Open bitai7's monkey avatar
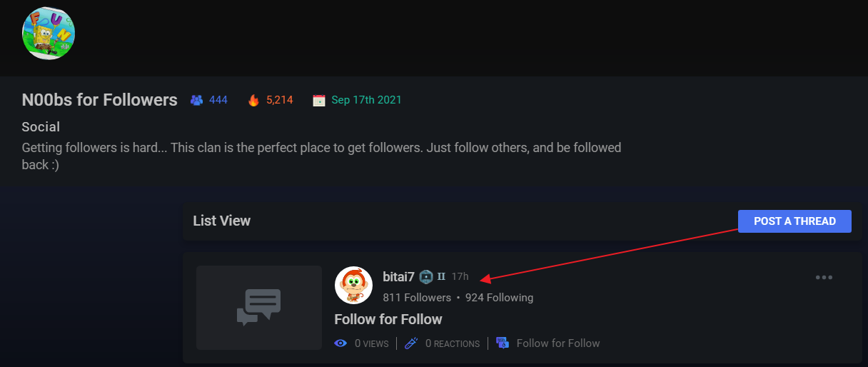 tap(353, 285)
